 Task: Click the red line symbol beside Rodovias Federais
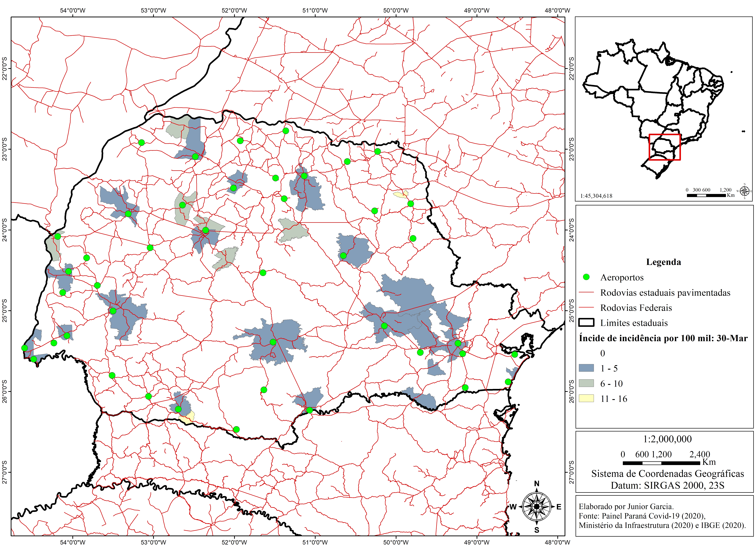pyautogui.click(x=586, y=307)
